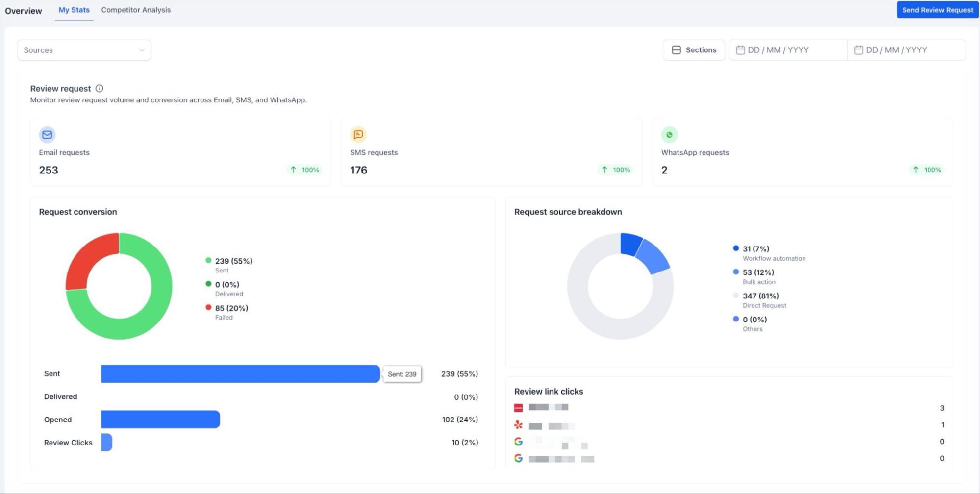Click the calendar icon in start date field
Image resolution: width=980 pixels, height=494 pixels.
pyautogui.click(x=740, y=50)
